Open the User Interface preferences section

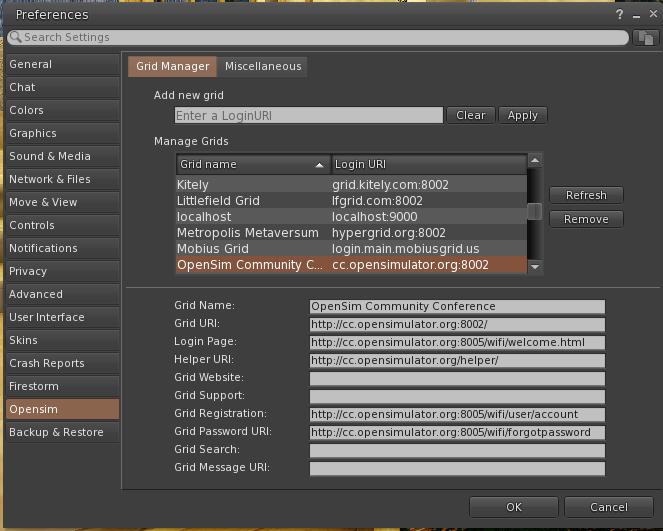pyautogui.click(x=63, y=318)
